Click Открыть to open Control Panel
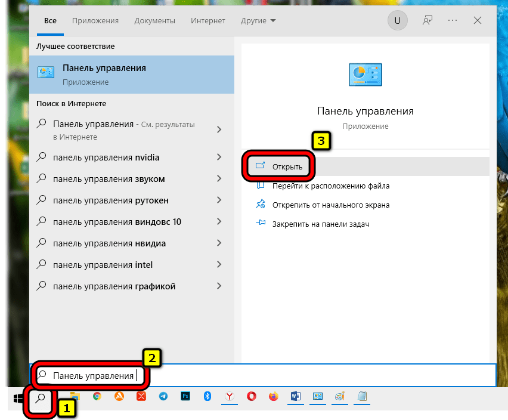Screen dimensions: 508x420 pyautogui.click(x=287, y=167)
